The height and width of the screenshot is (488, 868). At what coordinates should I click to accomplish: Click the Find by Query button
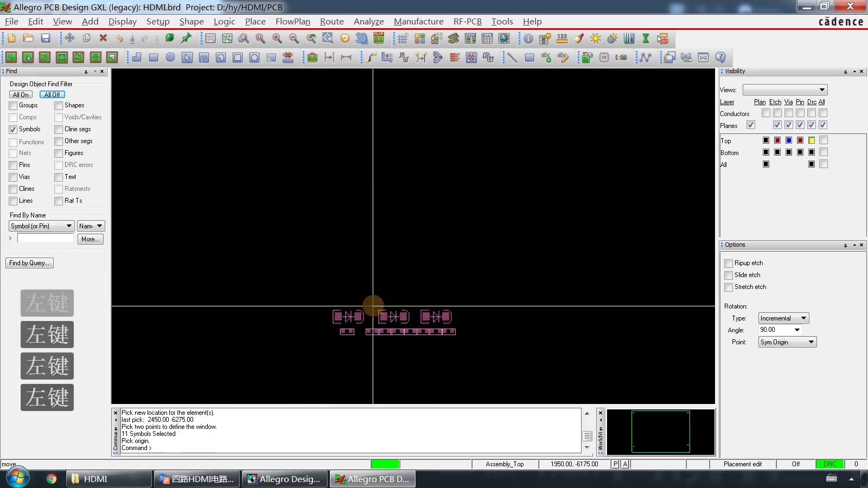click(x=29, y=263)
